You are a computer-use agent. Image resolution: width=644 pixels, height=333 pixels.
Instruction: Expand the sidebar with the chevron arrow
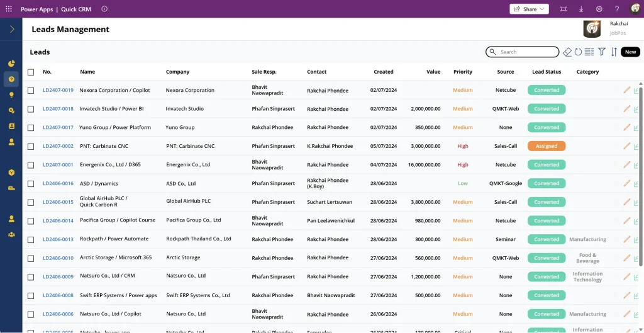[11, 29]
